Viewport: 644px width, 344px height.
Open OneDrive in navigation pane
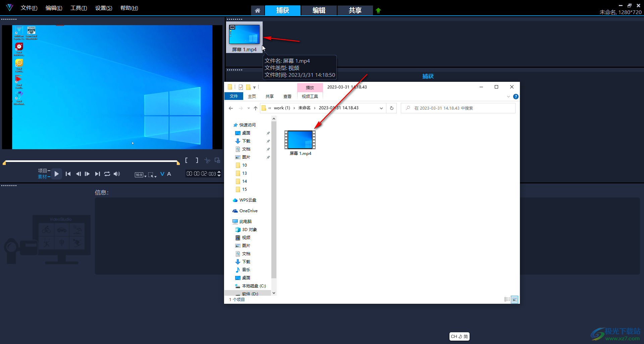[x=245, y=211]
